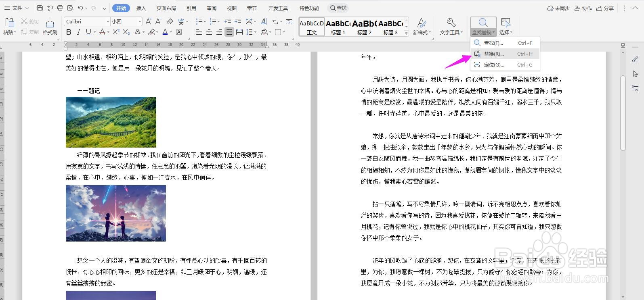Expand the numbered list dropdown arrow
644x300 pixels.
coord(219,21)
